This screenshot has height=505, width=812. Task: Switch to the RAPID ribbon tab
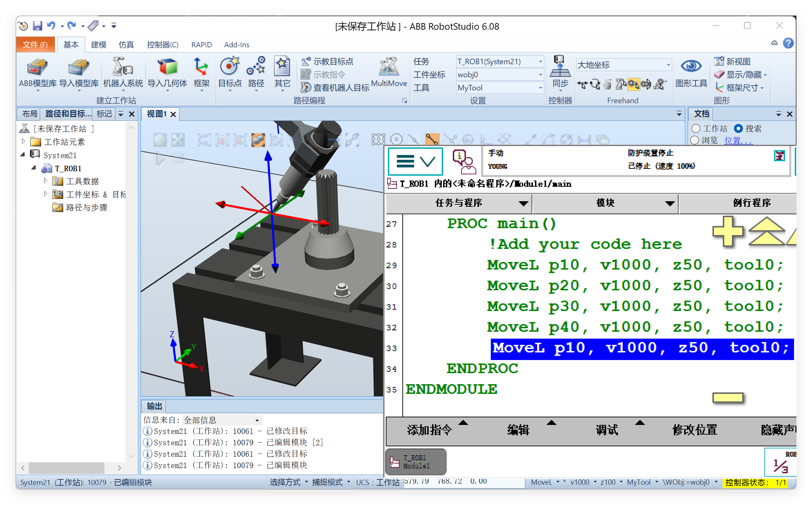201,45
